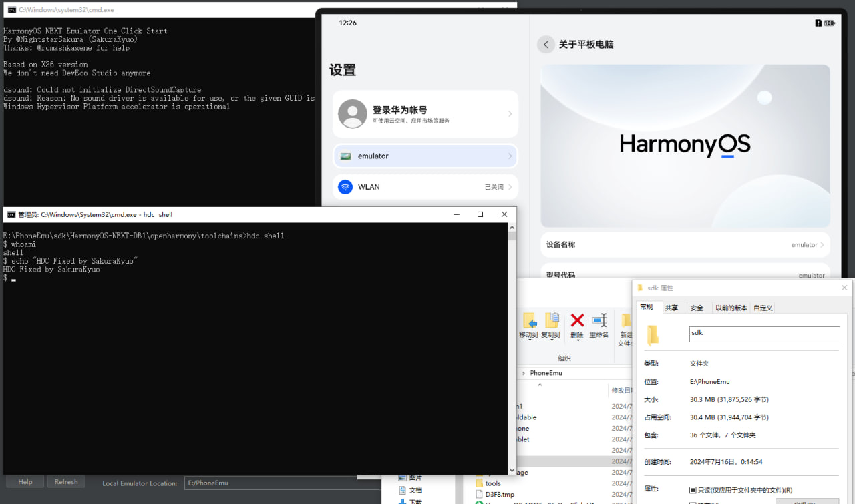The width and height of the screenshot is (855, 504).
Task: Maximize the hdc shell cmd window
Action: (x=480, y=214)
